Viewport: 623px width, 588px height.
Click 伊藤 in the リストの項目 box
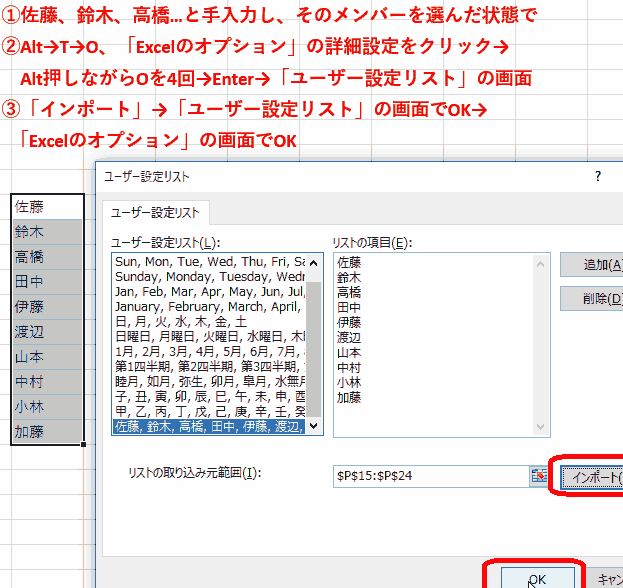tap(349, 322)
